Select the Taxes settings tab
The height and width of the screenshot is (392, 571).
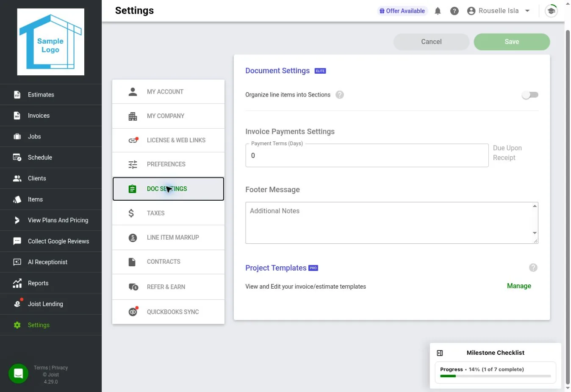[168, 213]
